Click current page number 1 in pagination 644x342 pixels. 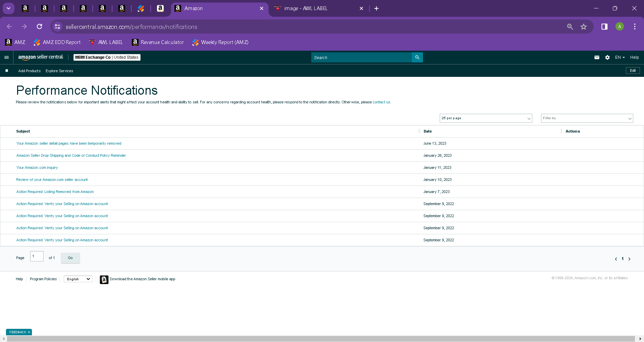tap(623, 259)
